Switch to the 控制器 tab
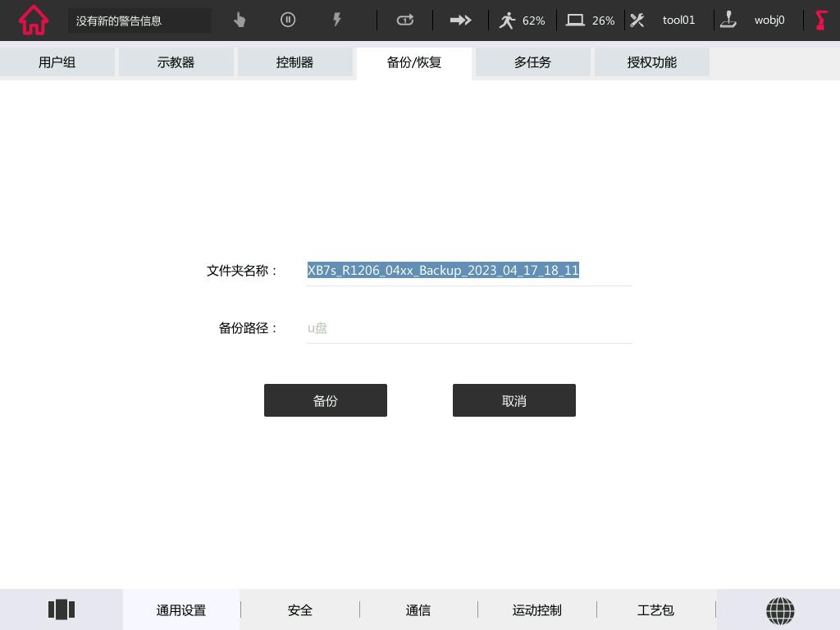 295,62
